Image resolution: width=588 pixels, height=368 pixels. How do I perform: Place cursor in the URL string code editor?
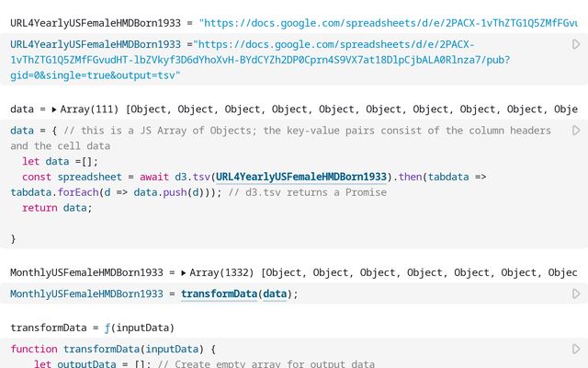click(x=276, y=59)
